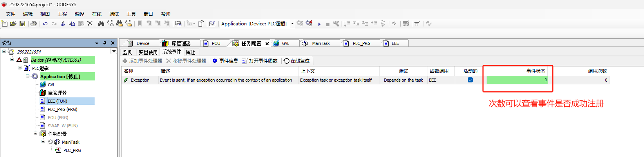644x157 pixels.
Task: Open the 变量使用 sub-tab
Action: (x=148, y=52)
